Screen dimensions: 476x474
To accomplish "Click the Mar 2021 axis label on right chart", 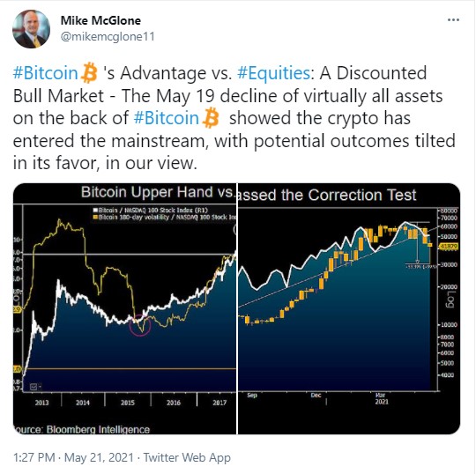I will click(382, 398).
